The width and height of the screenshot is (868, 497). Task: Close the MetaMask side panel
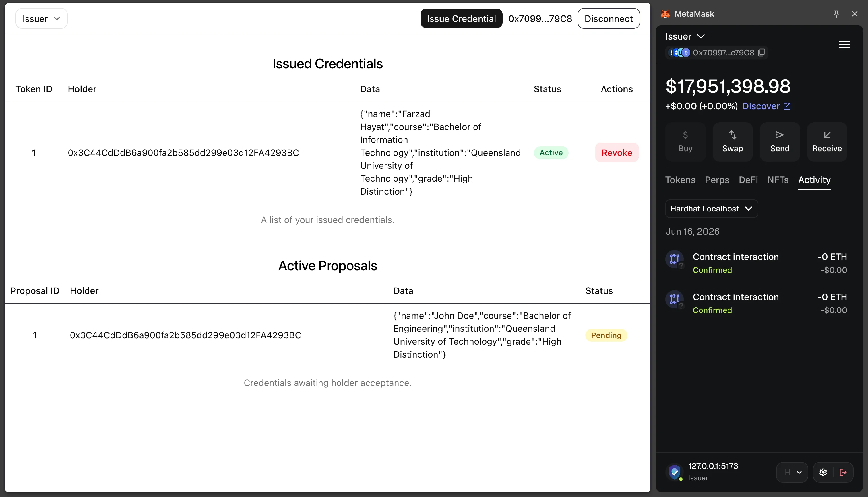coord(855,14)
